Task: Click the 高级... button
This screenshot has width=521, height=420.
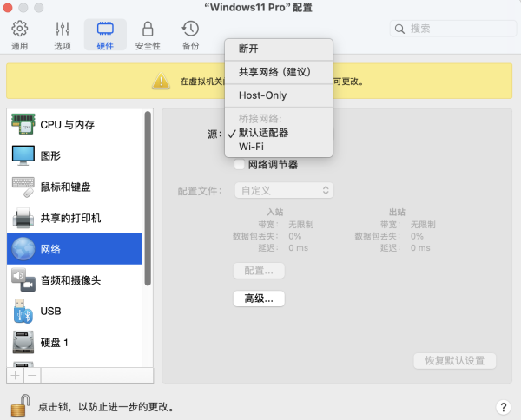Action: coord(259,299)
